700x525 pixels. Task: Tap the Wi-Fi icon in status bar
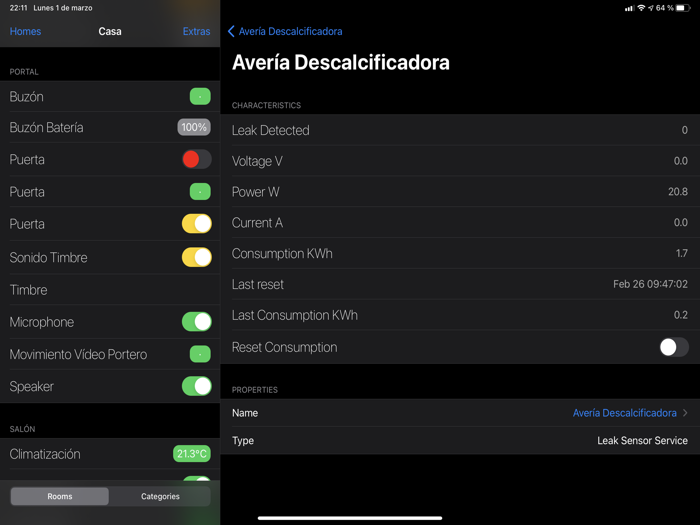[641, 8]
